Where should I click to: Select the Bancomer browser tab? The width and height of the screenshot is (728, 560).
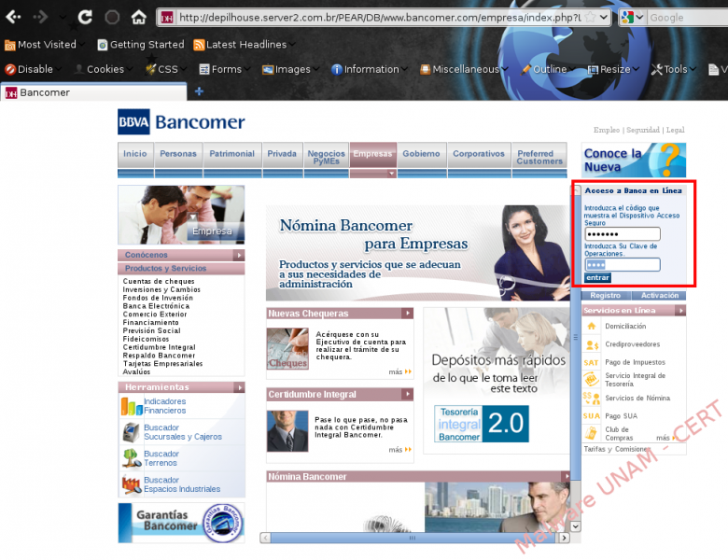point(93,92)
